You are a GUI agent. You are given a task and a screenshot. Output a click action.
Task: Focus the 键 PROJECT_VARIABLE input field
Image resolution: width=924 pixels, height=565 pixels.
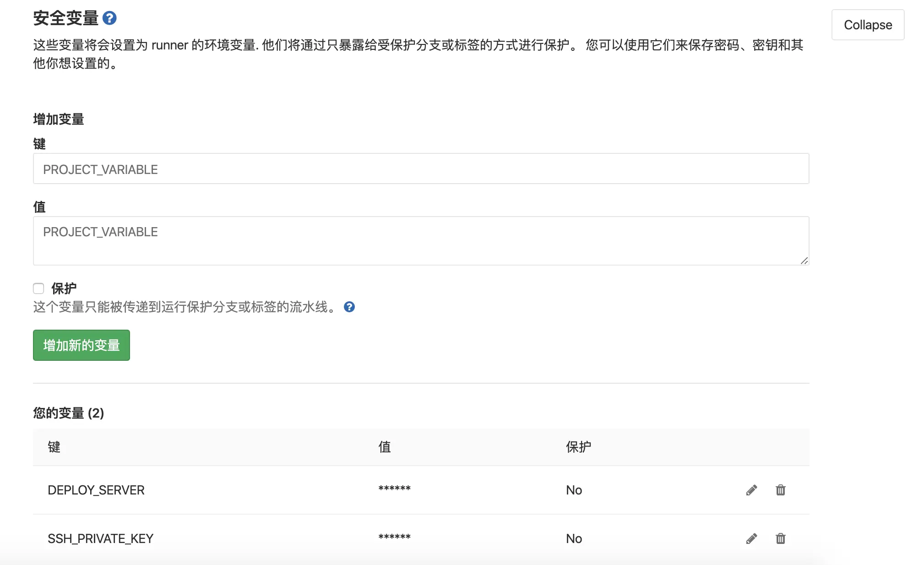tap(420, 169)
